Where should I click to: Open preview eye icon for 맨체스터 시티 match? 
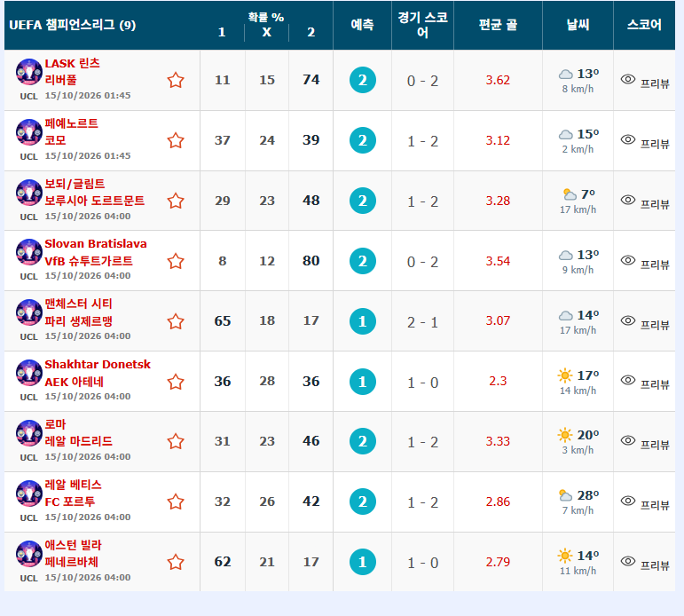[628, 320]
